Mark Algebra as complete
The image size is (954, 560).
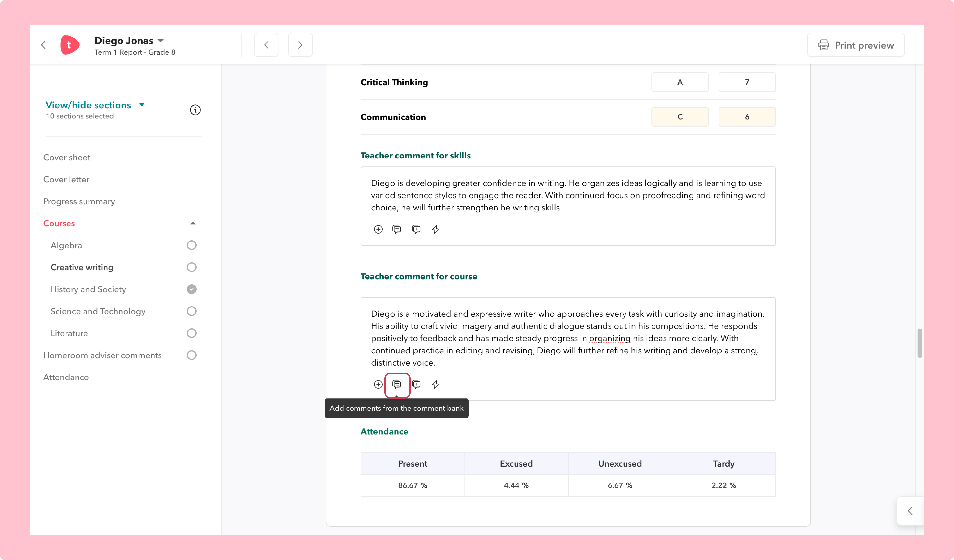192,245
